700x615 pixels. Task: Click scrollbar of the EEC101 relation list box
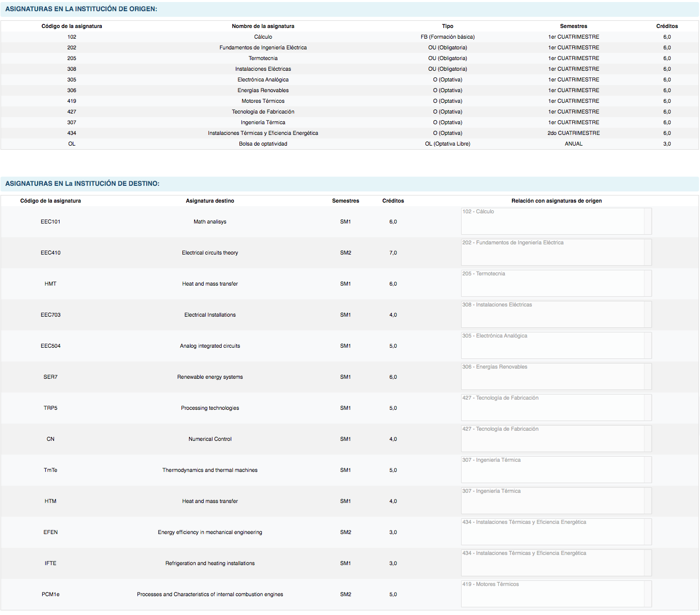click(x=648, y=221)
